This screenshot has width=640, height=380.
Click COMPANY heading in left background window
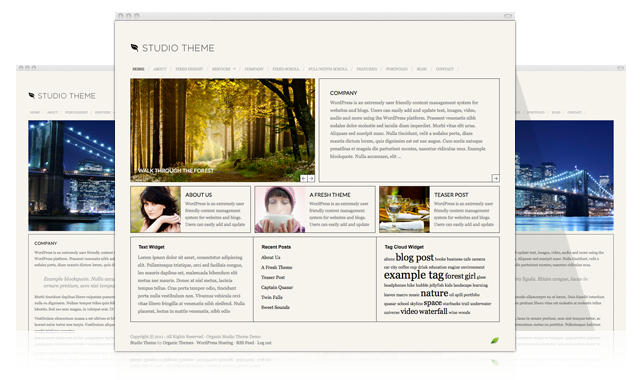tap(46, 243)
